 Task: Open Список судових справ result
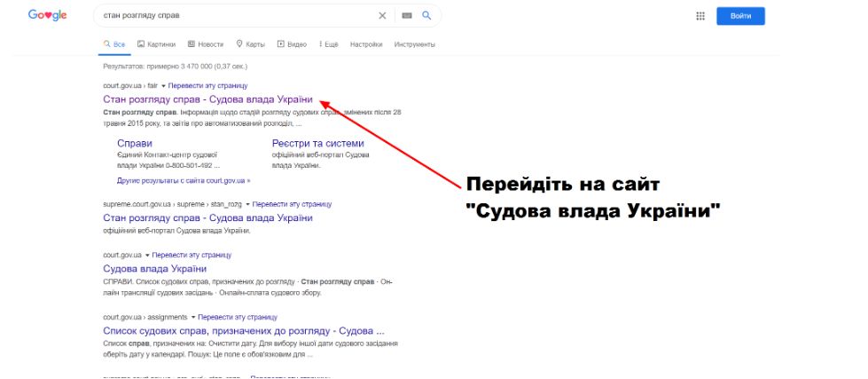point(243,331)
